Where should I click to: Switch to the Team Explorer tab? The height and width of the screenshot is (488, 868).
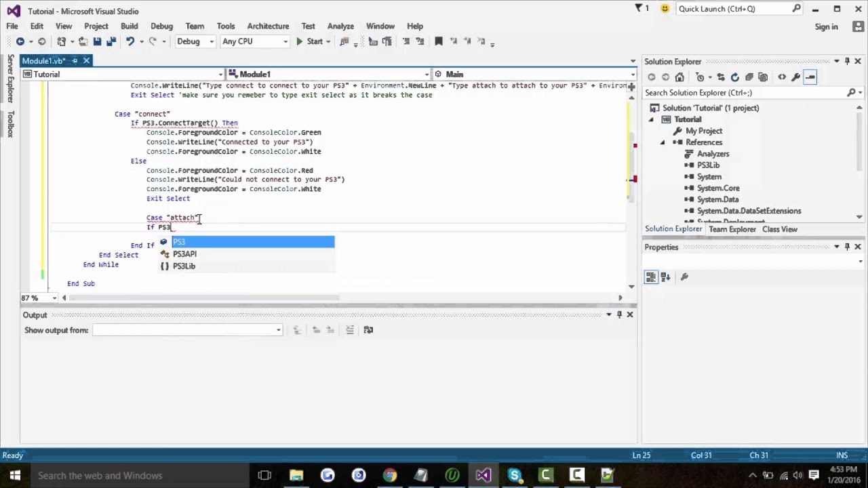pos(732,229)
